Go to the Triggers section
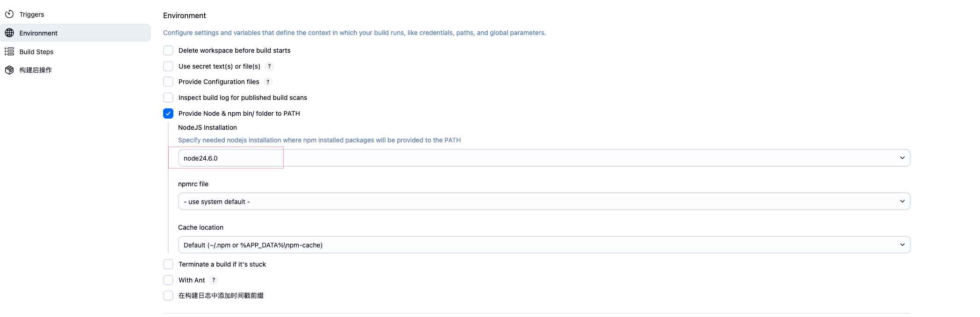This screenshot has height=317, width=980. tap(32, 14)
